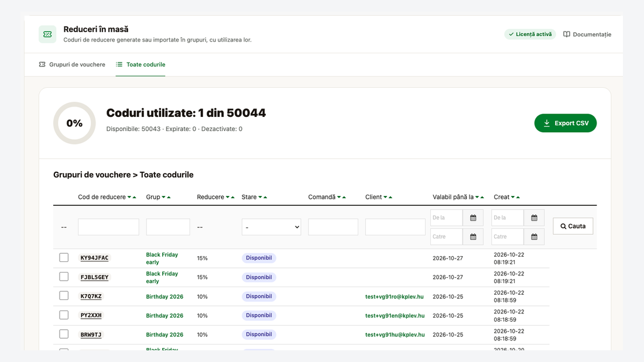
Task: Open the Birthday 2026 group for K7Q7KZ
Action: pos(165,297)
